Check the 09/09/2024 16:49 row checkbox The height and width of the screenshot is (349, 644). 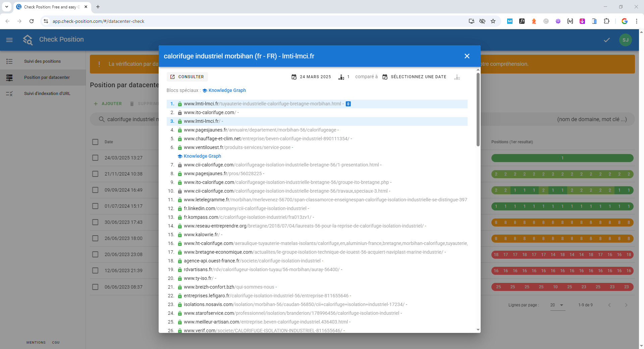coord(95,190)
